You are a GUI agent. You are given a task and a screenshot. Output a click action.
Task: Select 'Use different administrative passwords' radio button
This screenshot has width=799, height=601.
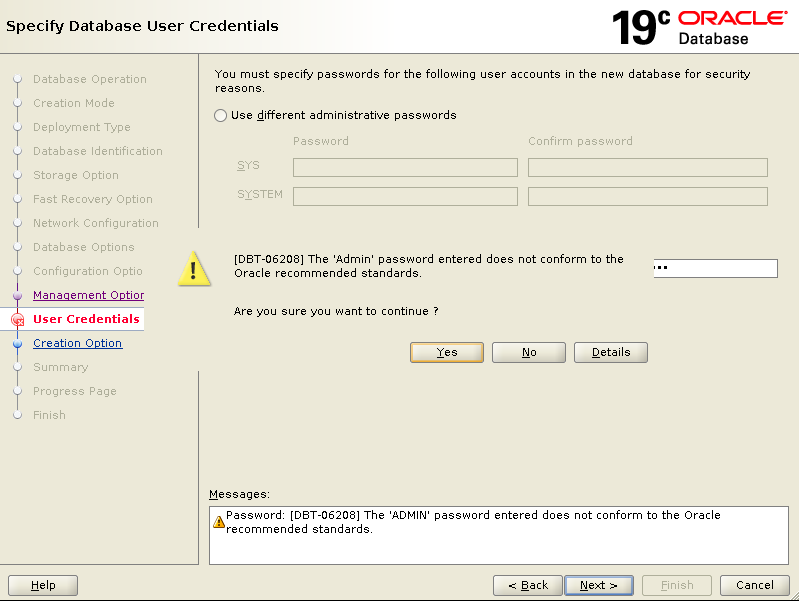[220, 115]
